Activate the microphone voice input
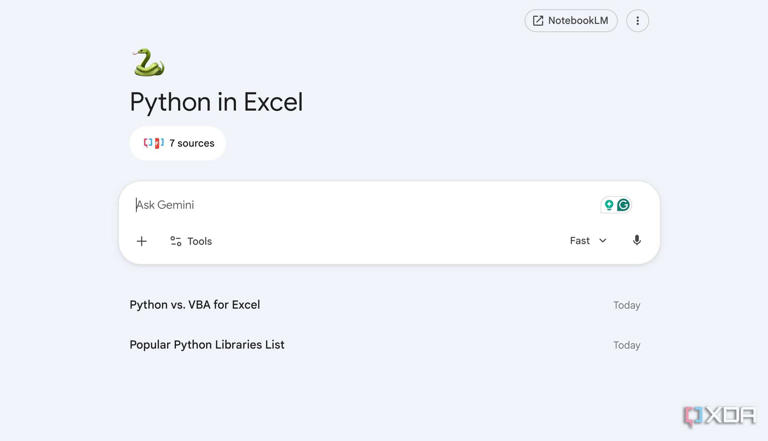This screenshot has height=441, width=768. pos(636,240)
